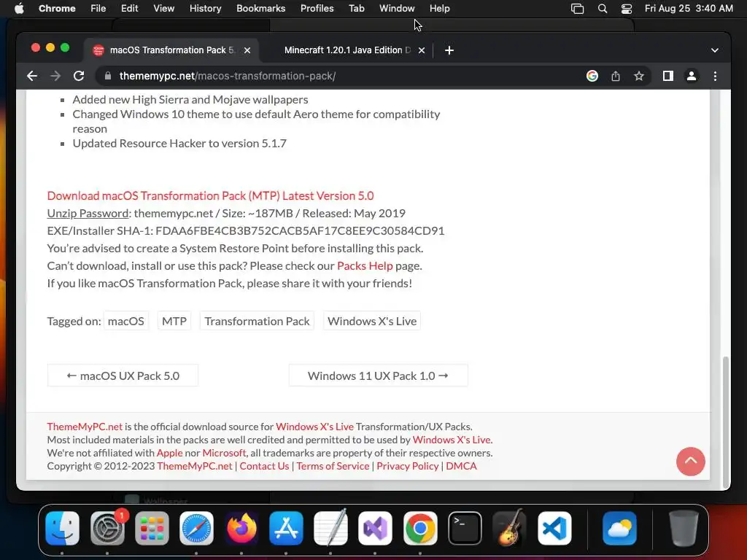
Task: Open the Apple menu
Action: [x=19, y=9]
